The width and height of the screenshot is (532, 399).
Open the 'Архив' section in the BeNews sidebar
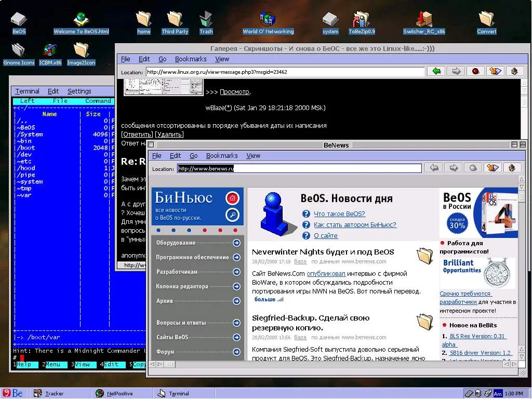pos(198,301)
